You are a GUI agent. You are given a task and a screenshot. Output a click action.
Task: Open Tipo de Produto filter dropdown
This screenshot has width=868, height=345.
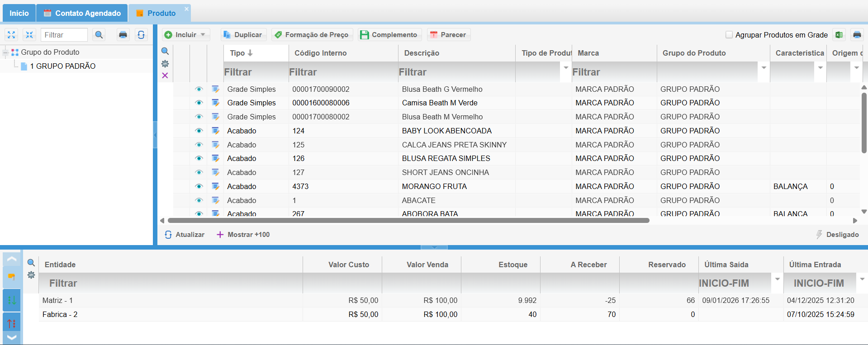(x=566, y=68)
